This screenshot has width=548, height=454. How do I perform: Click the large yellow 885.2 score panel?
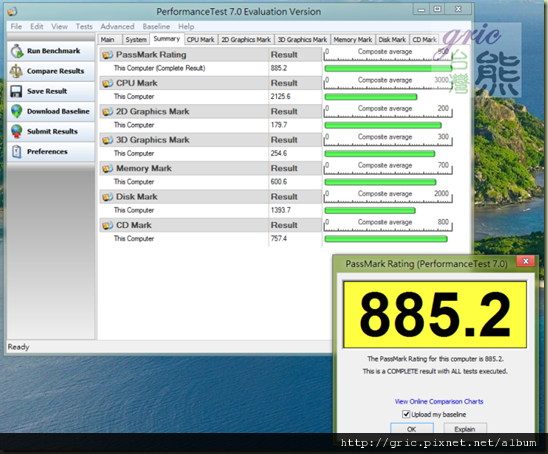coord(435,315)
